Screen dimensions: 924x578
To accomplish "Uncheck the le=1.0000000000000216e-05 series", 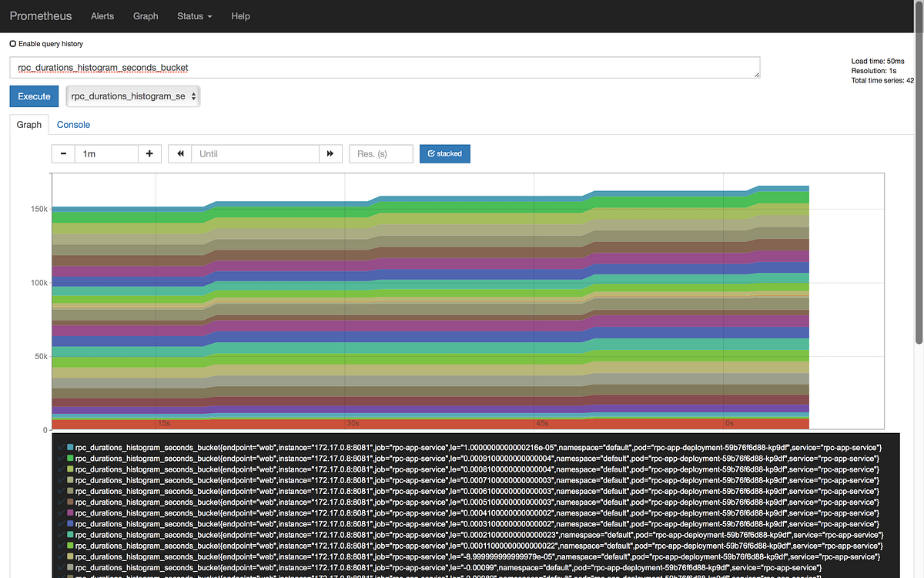I will (61, 445).
